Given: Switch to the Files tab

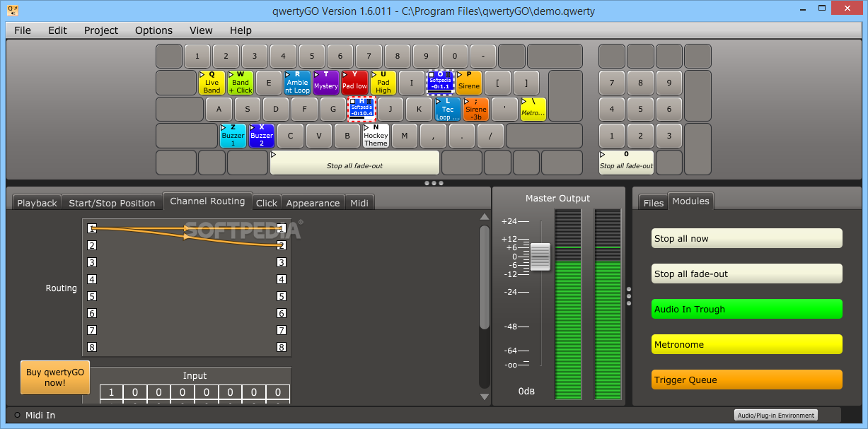Looking at the screenshot, I should click(x=654, y=203).
